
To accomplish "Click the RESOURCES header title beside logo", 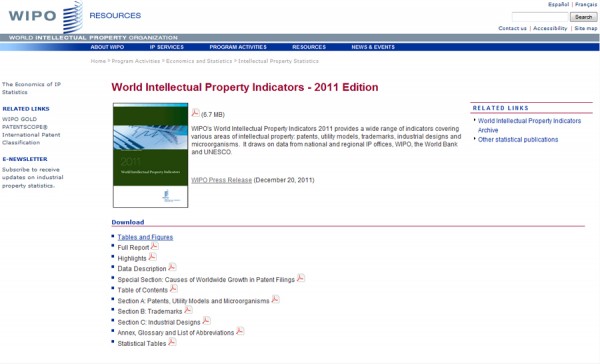I will (x=115, y=16).
